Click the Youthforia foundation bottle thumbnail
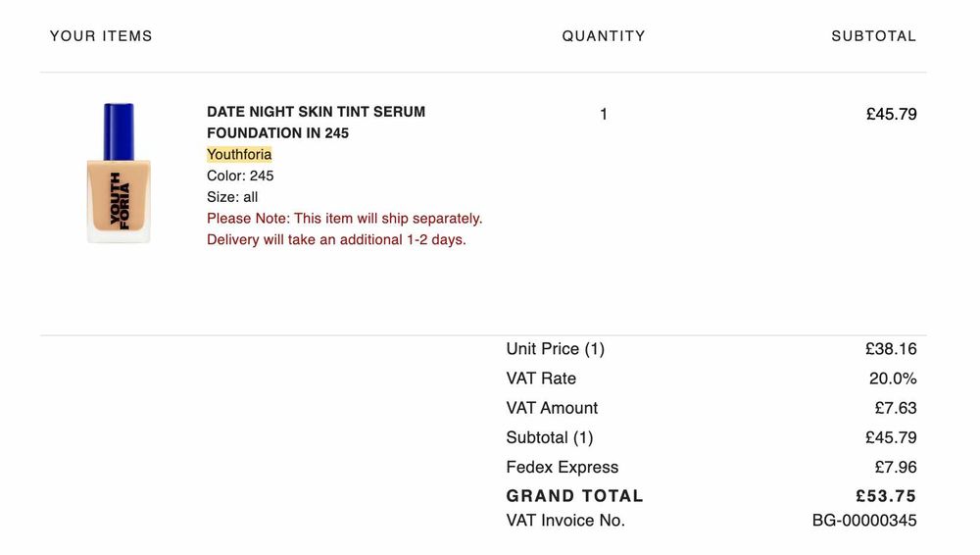The image size is (980, 555). [x=119, y=174]
